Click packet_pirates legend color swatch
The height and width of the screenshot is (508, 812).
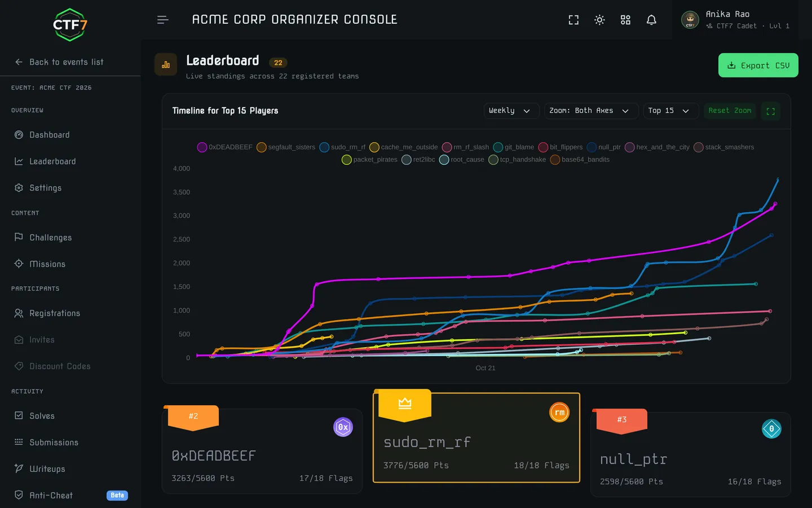347,160
